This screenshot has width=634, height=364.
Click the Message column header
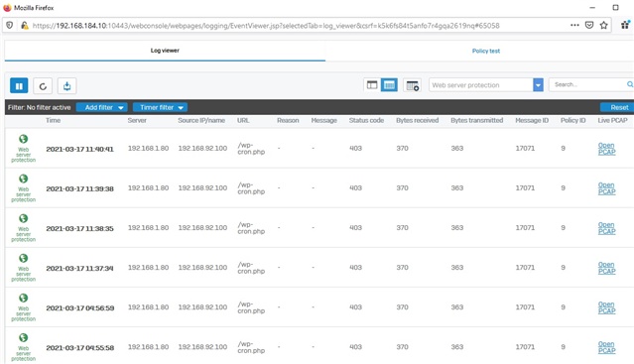323,120
